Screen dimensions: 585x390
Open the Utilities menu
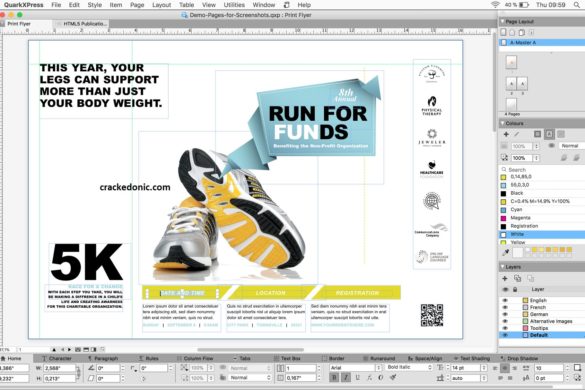(234, 5)
